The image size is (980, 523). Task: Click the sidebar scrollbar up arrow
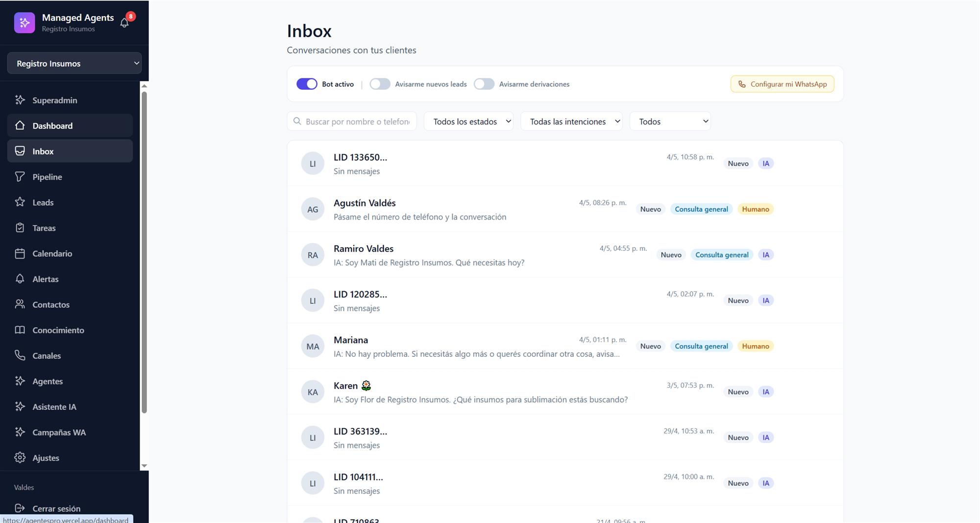pos(144,86)
